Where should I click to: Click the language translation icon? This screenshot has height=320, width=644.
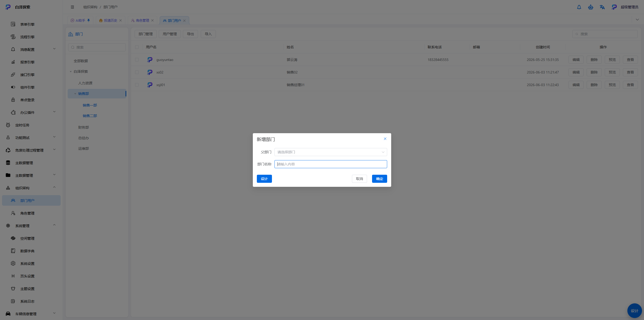pos(602,7)
